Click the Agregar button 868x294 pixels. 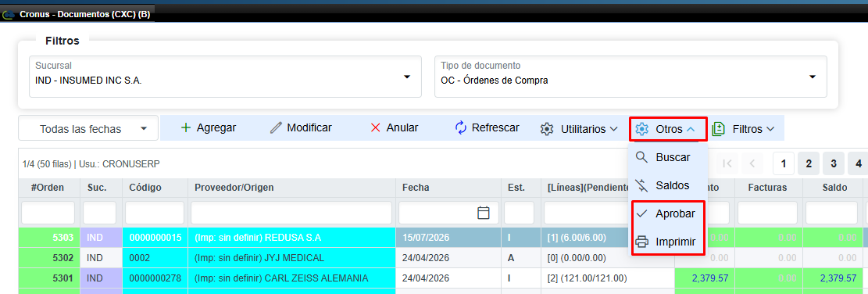coord(209,128)
